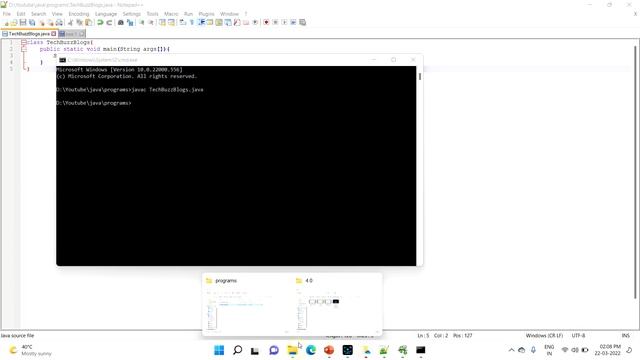Close the TechBuzzBlogs.java tab

point(53,34)
